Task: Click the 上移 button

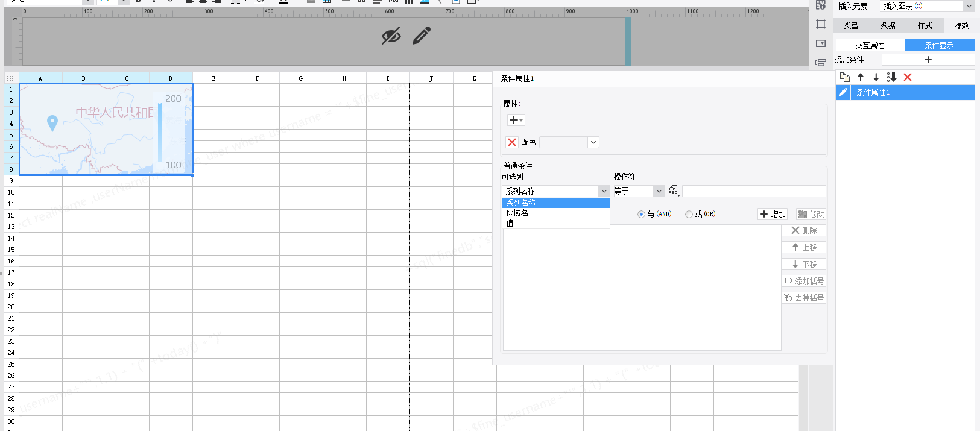Action: [804, 247]
